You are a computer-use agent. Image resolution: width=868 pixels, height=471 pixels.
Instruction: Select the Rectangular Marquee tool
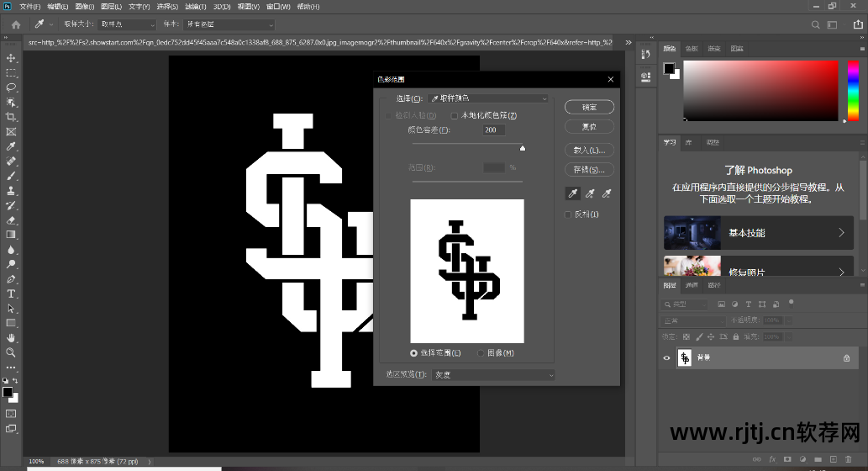click(x=11, y=73)
